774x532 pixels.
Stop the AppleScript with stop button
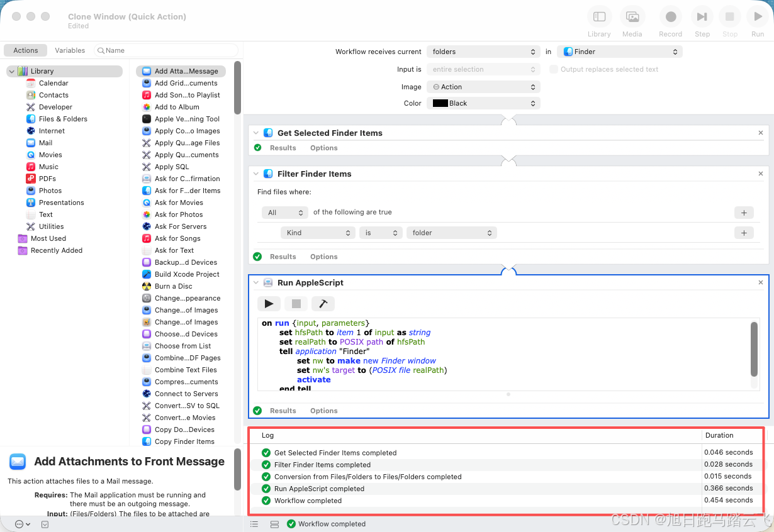[x=296, y=304]
